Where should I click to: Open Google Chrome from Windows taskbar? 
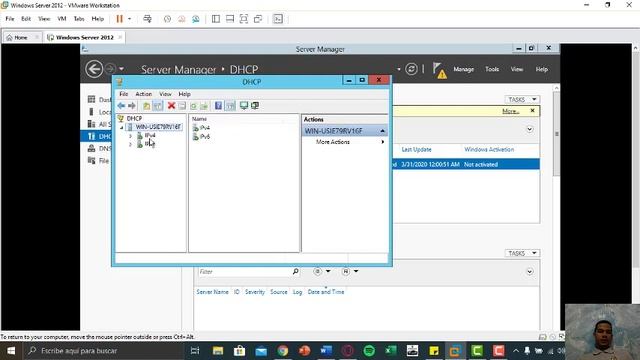pyautogui.click(x=282, y=351)
